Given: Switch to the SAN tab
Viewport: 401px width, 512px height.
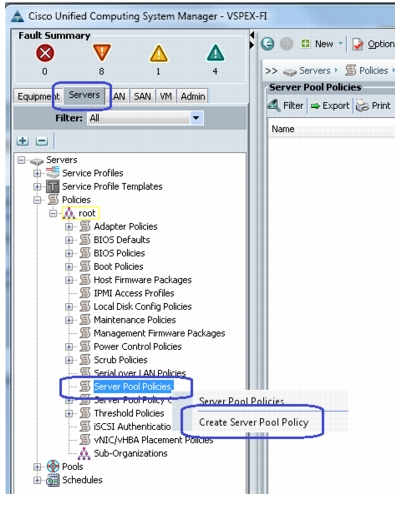Looking at the screenshot, I should pos(142,96).
